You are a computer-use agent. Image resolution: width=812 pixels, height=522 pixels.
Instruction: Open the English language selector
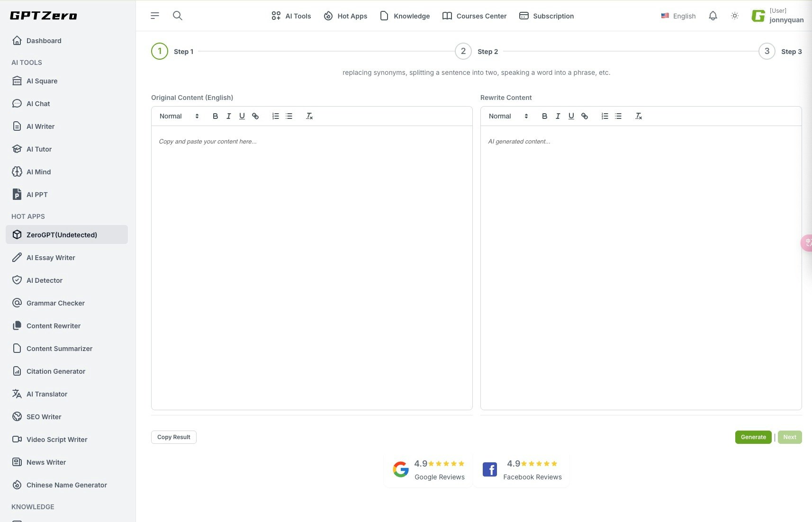(678, 16)
